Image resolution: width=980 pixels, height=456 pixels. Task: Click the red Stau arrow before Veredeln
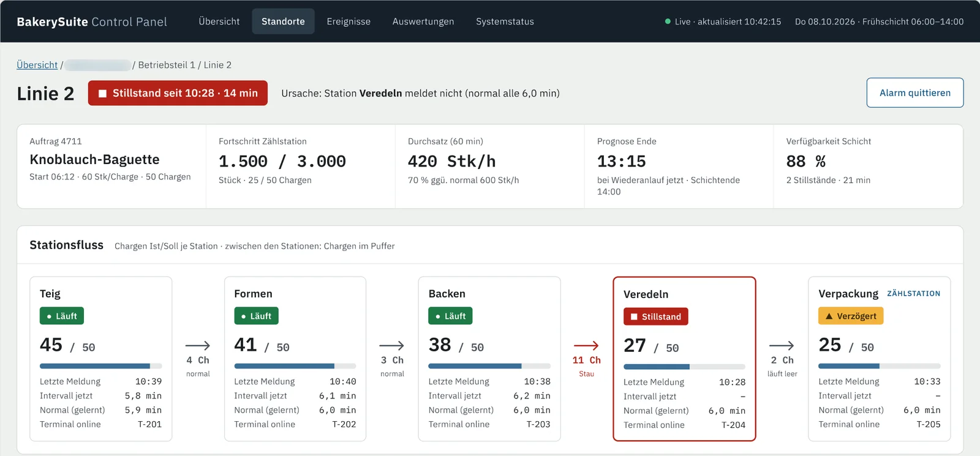coord(586,345)
